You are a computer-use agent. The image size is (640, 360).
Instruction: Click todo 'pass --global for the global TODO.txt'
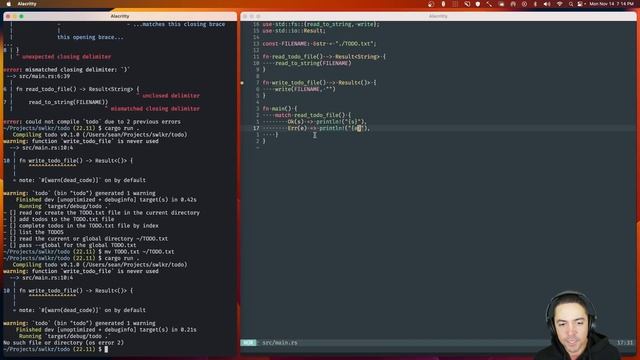coord(78,245)
